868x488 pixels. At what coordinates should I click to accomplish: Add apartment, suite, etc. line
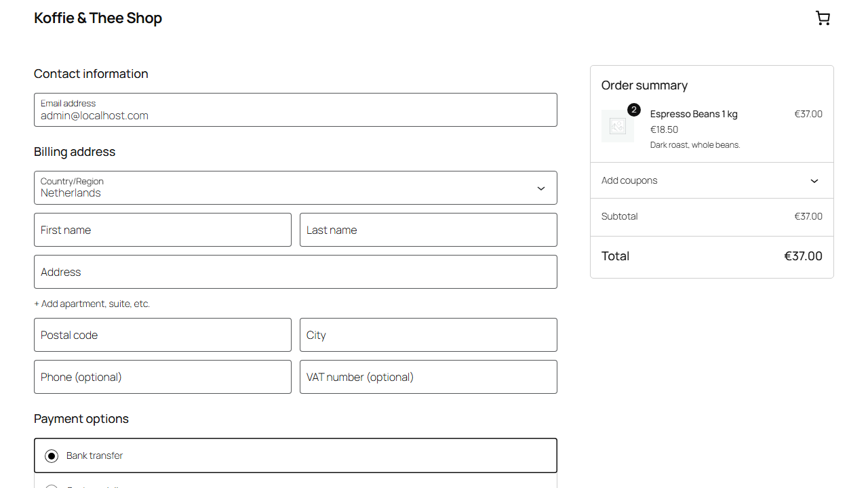(92, 304)
